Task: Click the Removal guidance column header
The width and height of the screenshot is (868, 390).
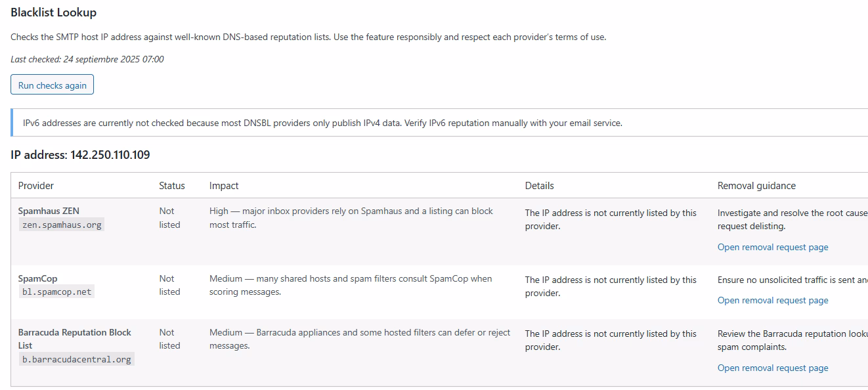Action: pos(756,186)
